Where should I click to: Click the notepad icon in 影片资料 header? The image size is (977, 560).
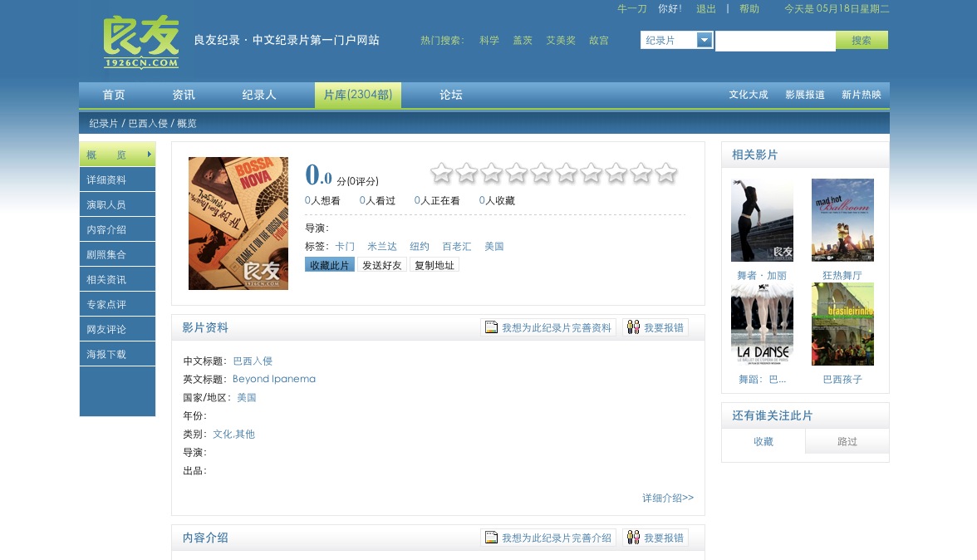click(491, 327)
